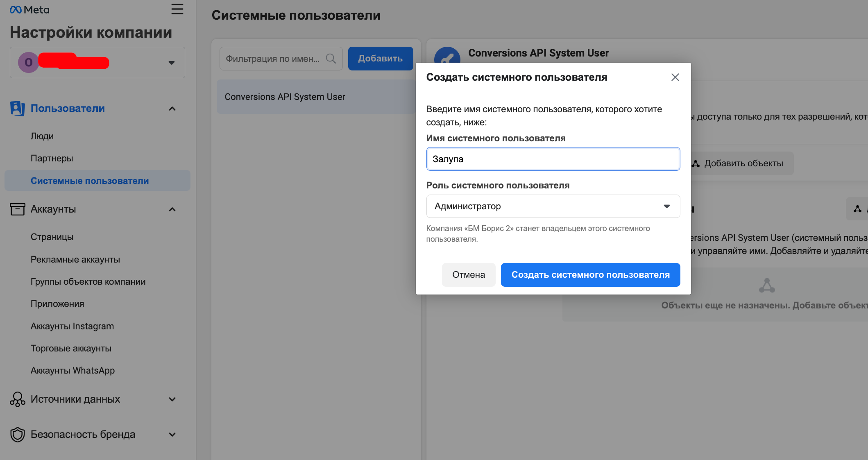Click the Аккаунты section heading
The height and width of the screenshot is (460, 868).
coord(53,209)
